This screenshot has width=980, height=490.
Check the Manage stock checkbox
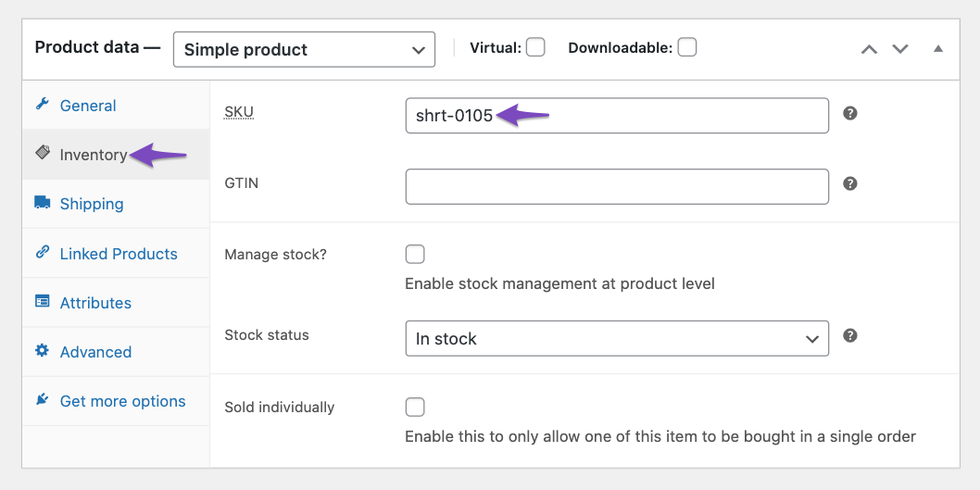[x=415, y=255]
